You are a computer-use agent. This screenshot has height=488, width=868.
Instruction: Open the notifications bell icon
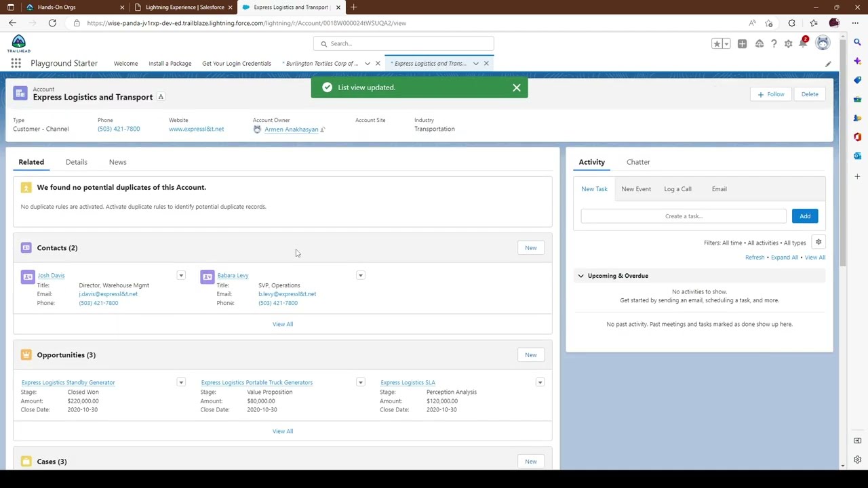[804, 43]
